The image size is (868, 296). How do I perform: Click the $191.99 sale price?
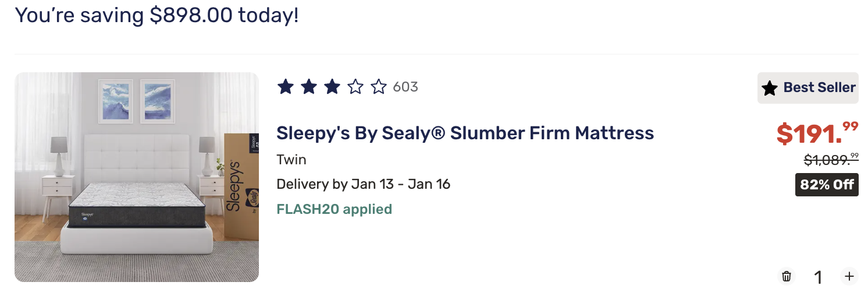point(817,133)
